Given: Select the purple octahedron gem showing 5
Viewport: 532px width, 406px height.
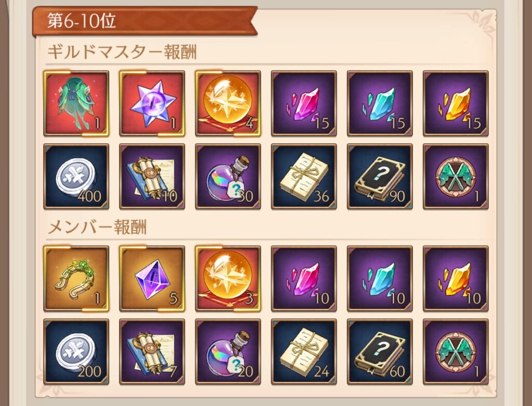Looking at the screenshot, I should (x=152, y=279).
